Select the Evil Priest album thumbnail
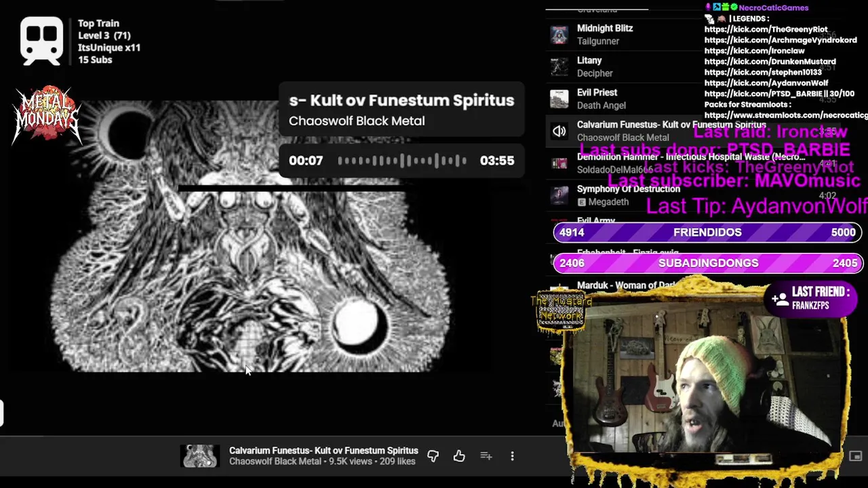This screenshot has width=868, height=488. coord(559,99)
